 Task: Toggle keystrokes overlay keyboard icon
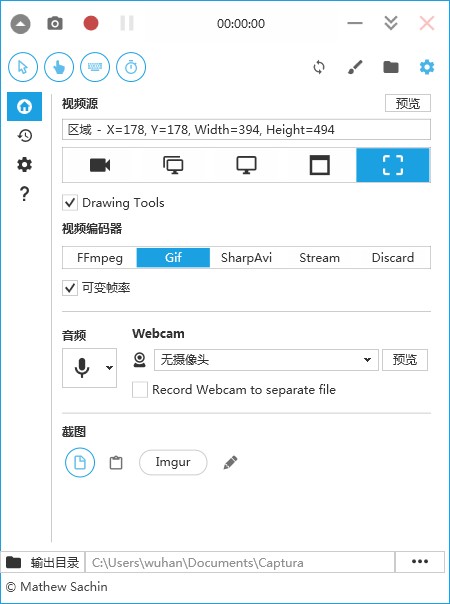pos(95,67)
